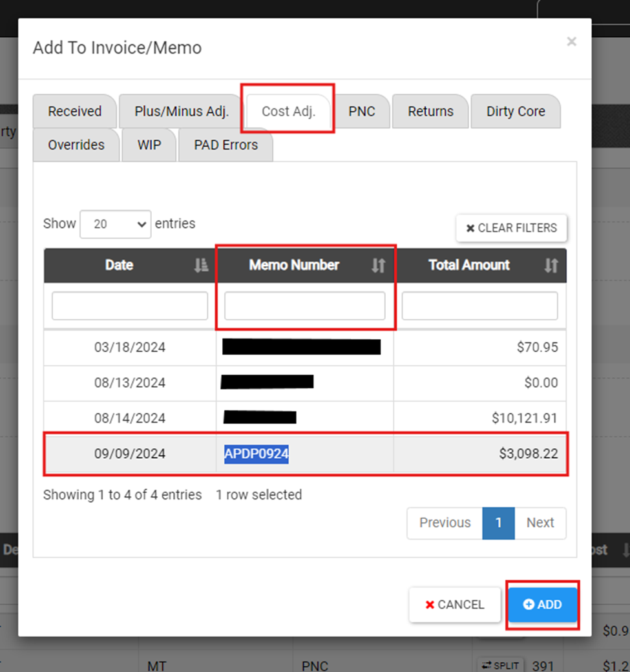
Task: Open the Show entries dropdown
Action: pos(115,224)
